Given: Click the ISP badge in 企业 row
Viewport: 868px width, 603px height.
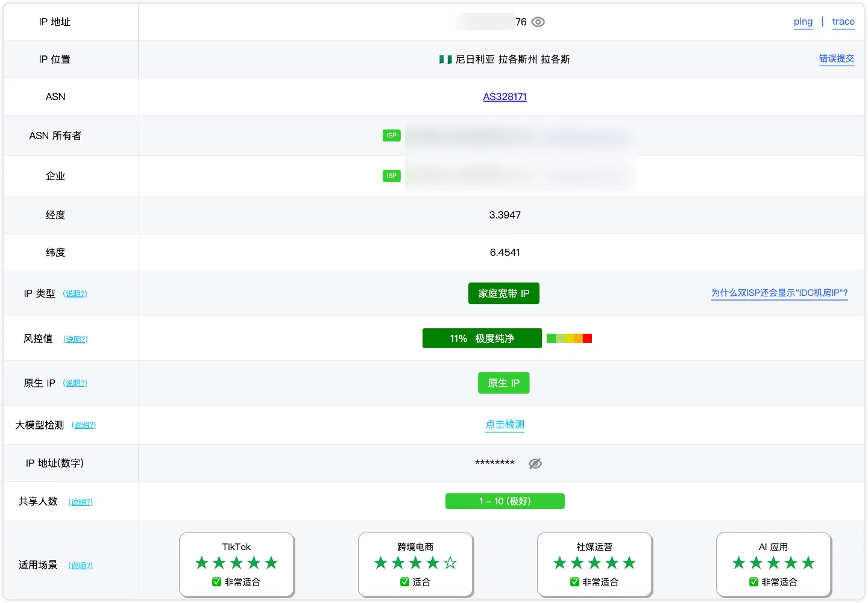Looking at the screenshot, I should click(x=392, y=176).
